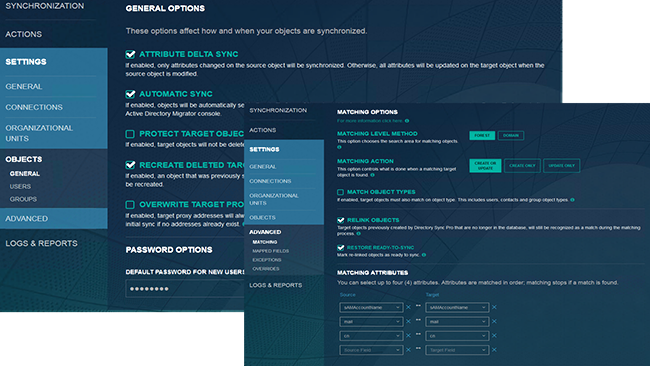Open the source sAMAccountName dropdown
The height and width of the screenshot is (366, 650).
click(371, 308)
